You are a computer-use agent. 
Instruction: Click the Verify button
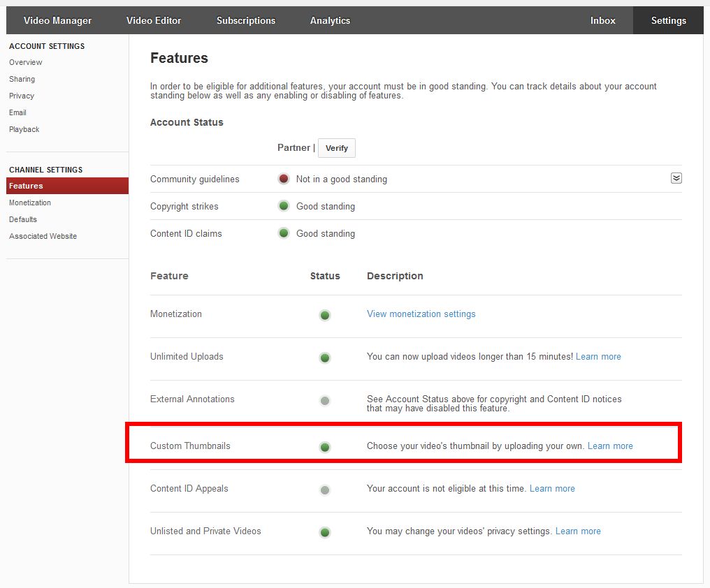[336, 148]
